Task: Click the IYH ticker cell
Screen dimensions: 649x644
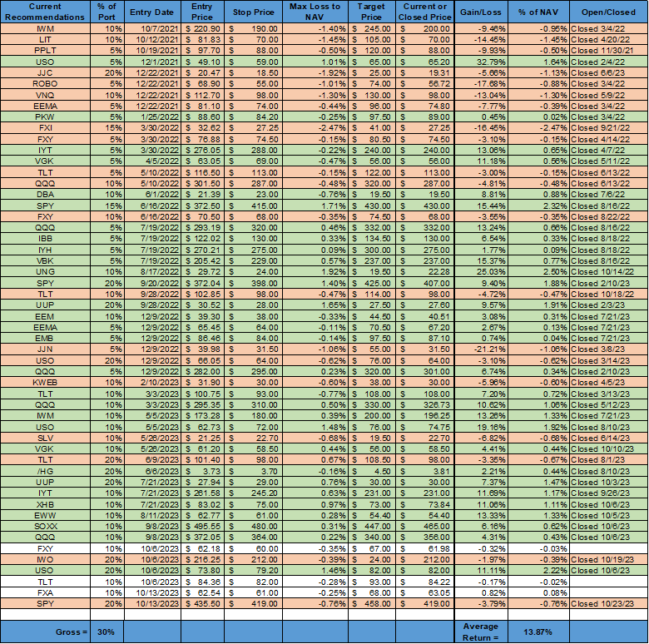Action: tap(45, 250)
